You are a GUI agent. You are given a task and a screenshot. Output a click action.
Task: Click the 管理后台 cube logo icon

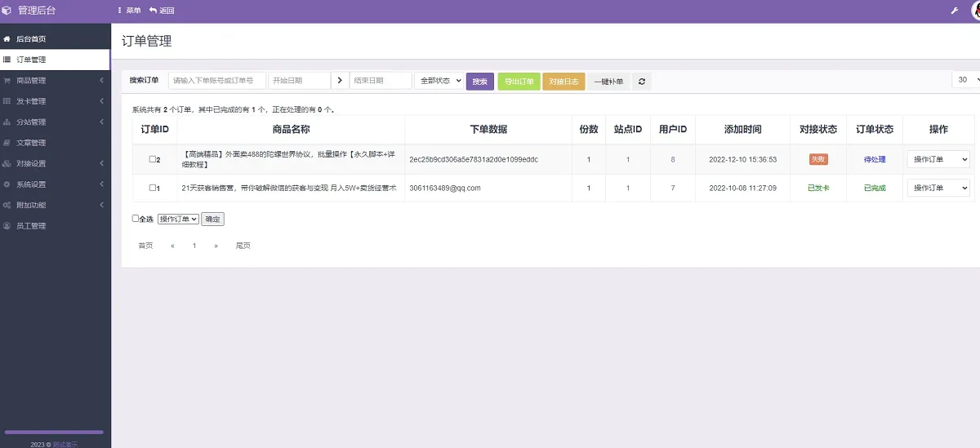point(7,11)
